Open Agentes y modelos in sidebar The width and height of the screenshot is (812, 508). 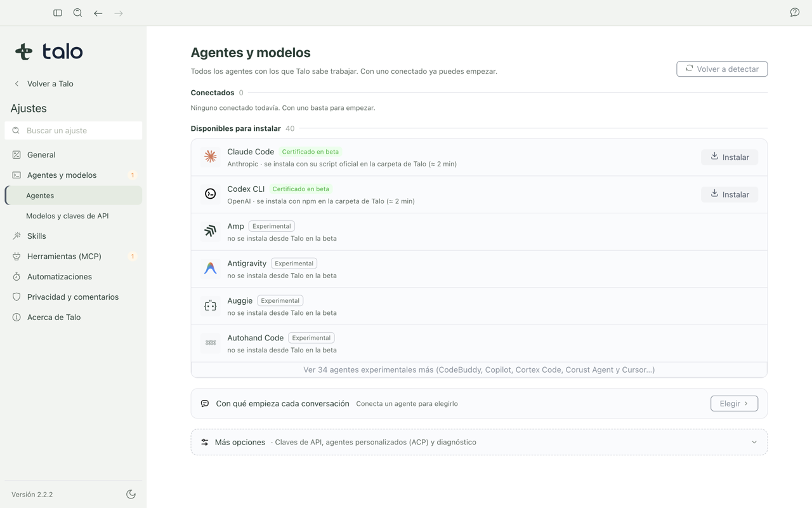(x=74, y=175)
